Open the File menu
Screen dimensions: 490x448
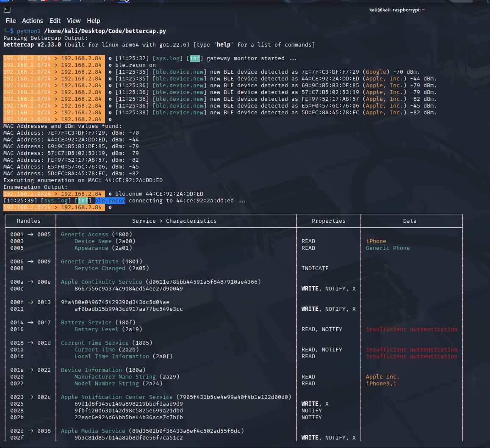pos(11,21)
